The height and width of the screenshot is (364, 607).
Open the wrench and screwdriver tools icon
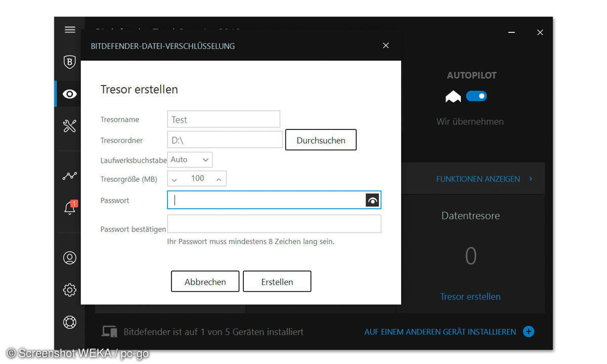pyautogui.click(x=70, y=126)
